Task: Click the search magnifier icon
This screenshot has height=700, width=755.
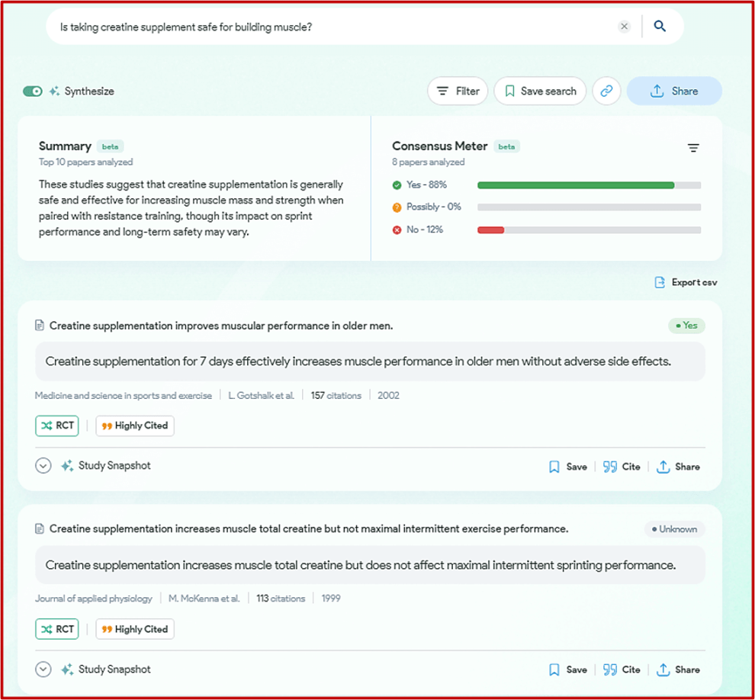Action: (x=660, y=26)
